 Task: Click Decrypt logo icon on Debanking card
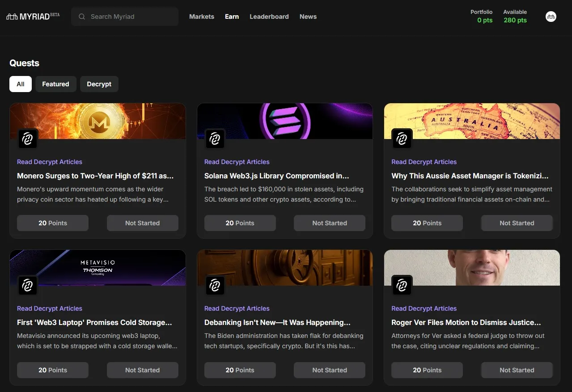pyautogui.click(x=215, y=286)
